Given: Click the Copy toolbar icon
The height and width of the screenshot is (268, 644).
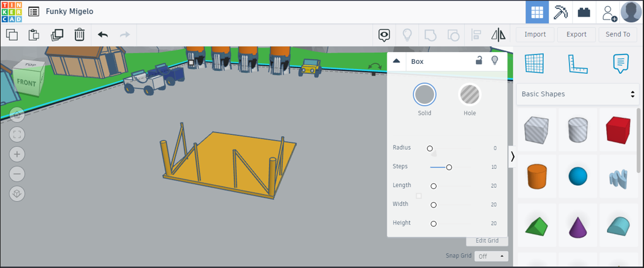Looking at the screenshot, I should (12, 35).
